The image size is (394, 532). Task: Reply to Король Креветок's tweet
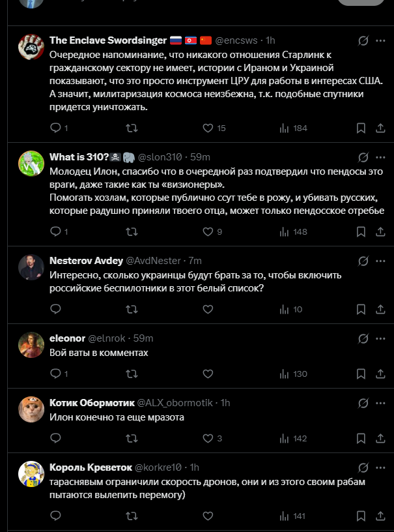click(55, 516)
